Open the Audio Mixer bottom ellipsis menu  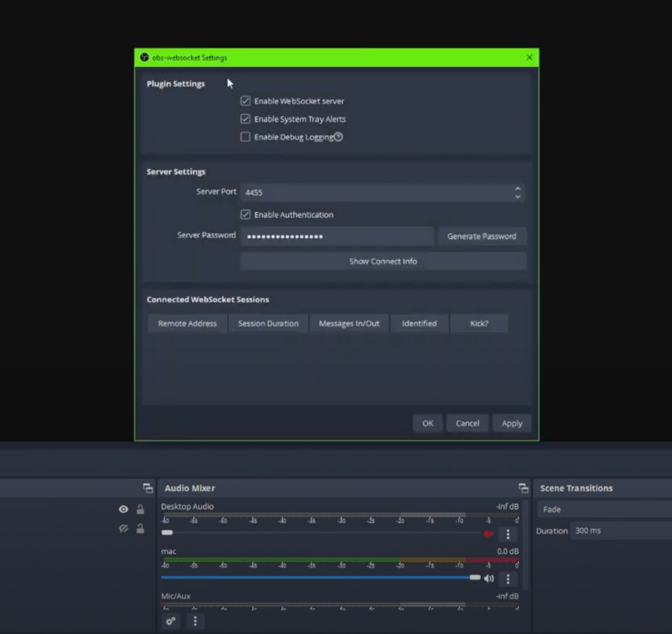(x=195, y=621)
